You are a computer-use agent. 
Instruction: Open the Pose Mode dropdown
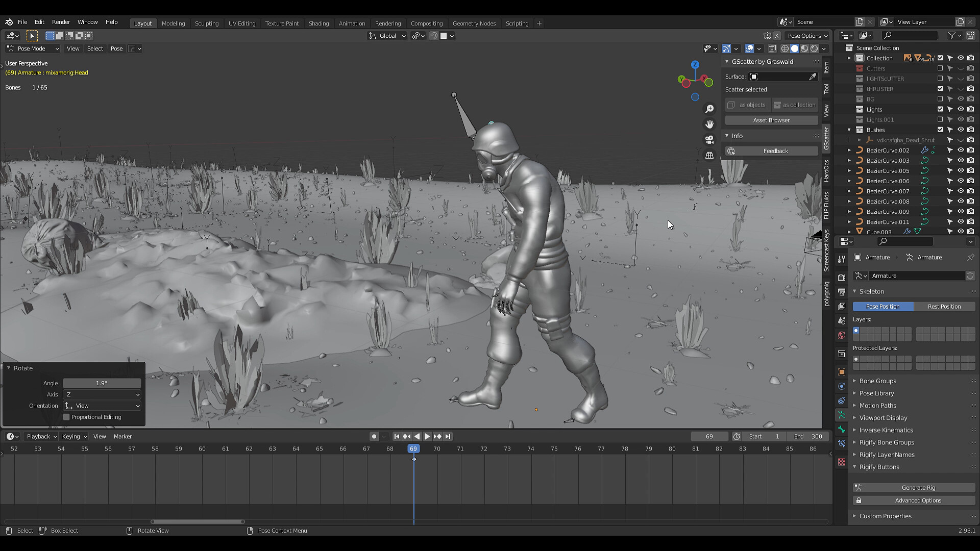[x=33, y=49]
